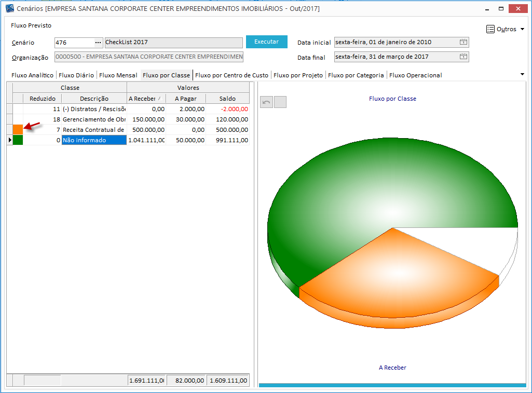This screenshot has width=532, height=393.
Task: Click the Saldo column header
Action: click(x=227, y=99)
